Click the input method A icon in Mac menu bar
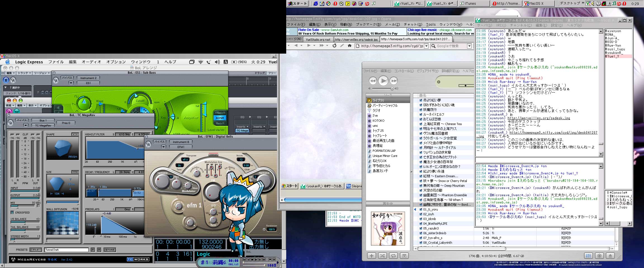The image size is (644, 268). (x=226, y=62)
